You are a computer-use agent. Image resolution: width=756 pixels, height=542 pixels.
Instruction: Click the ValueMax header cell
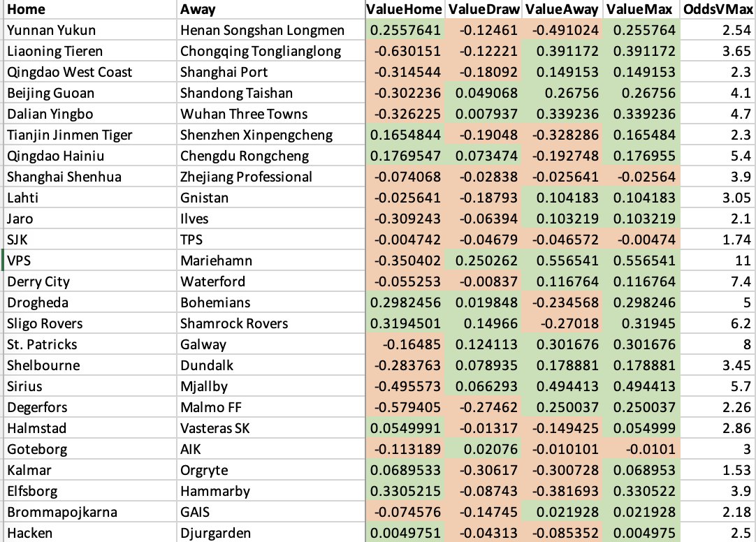pos(640,9)
